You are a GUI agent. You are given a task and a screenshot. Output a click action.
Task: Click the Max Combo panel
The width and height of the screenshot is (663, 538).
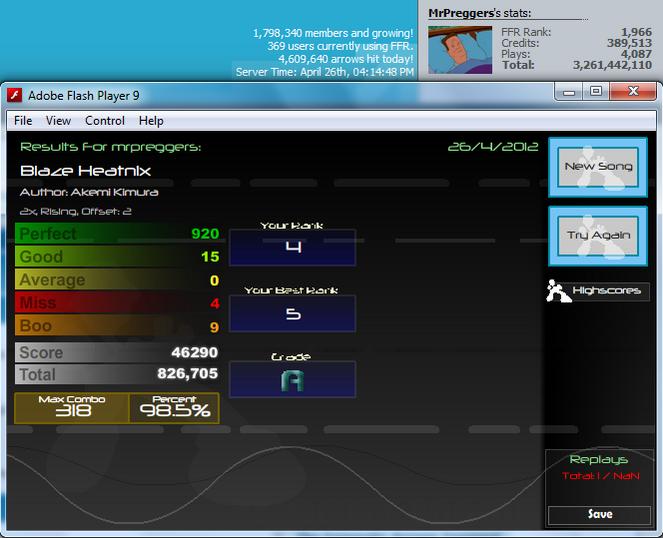[x=72, y=408]
